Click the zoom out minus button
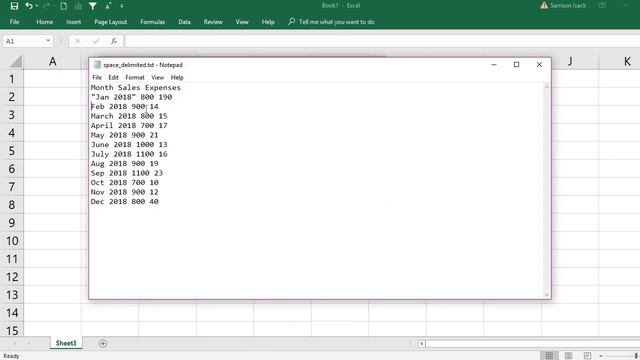 point(601,356)
